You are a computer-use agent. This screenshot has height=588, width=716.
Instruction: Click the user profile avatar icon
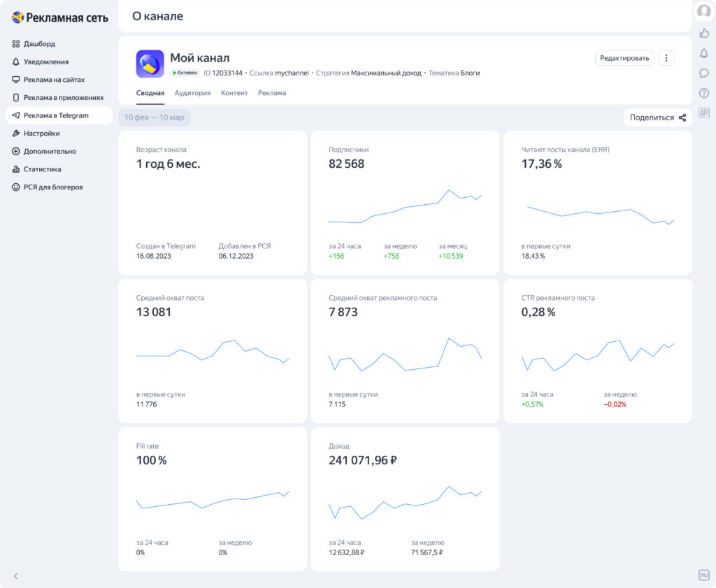pos(704,11)
